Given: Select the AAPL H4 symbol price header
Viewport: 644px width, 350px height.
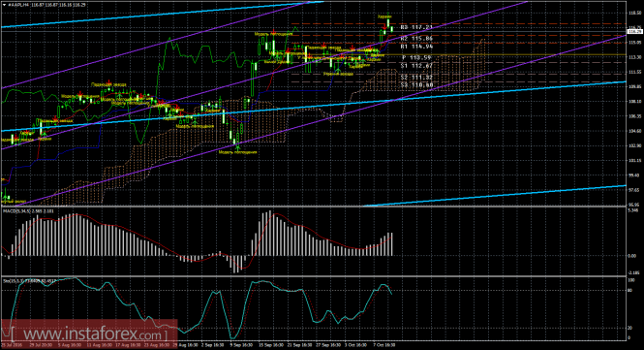Looking at the screenshot, I should (46, 5).
